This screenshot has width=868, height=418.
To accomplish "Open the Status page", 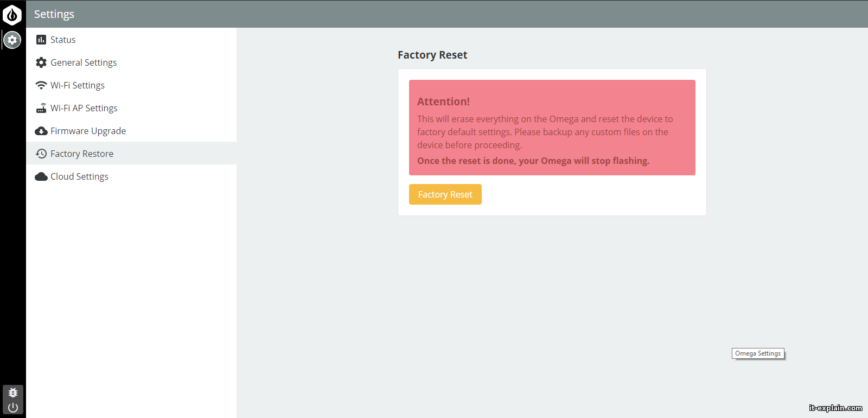I will 63,40.
